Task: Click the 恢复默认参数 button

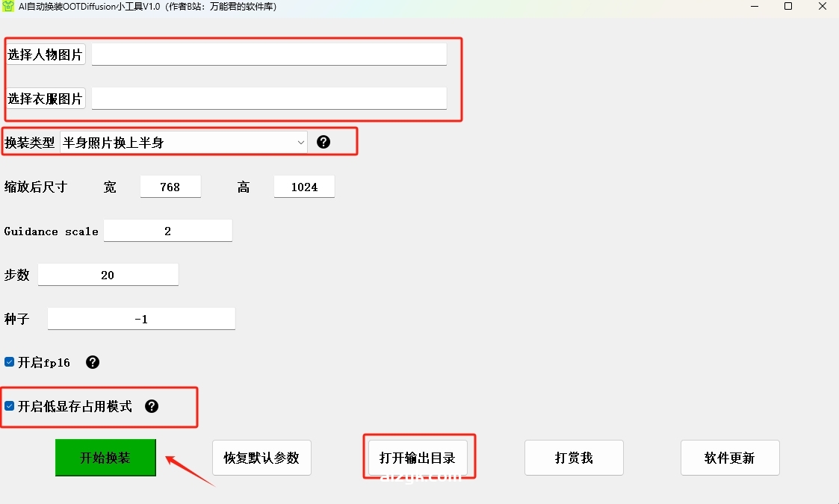Action: tap(261, 458)
